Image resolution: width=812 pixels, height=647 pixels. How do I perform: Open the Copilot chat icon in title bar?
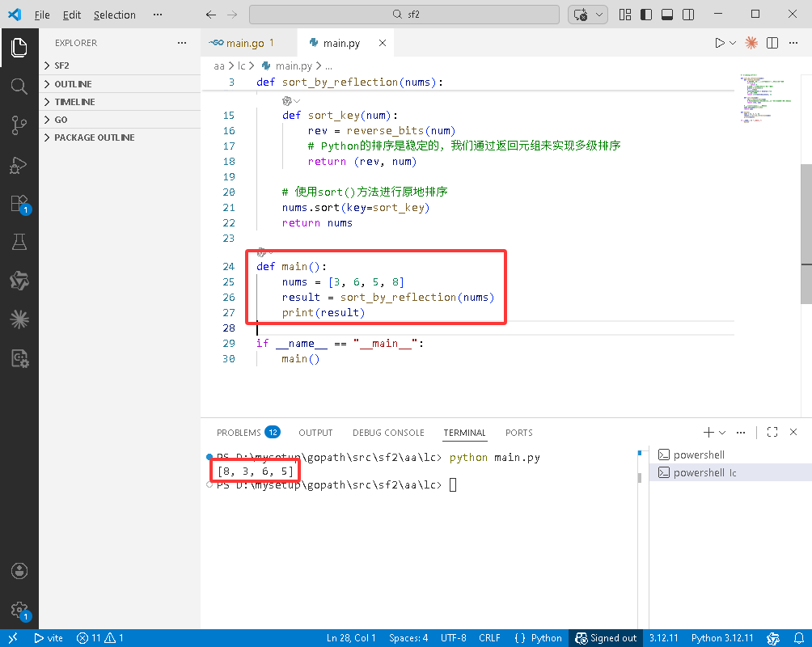click(x=581, y=15)
